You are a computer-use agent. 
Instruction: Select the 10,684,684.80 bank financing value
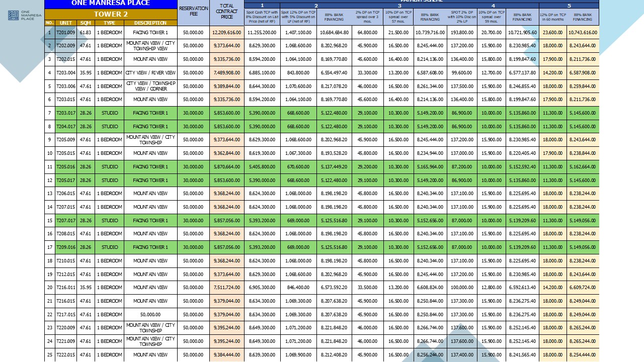[x=334, y=32]
